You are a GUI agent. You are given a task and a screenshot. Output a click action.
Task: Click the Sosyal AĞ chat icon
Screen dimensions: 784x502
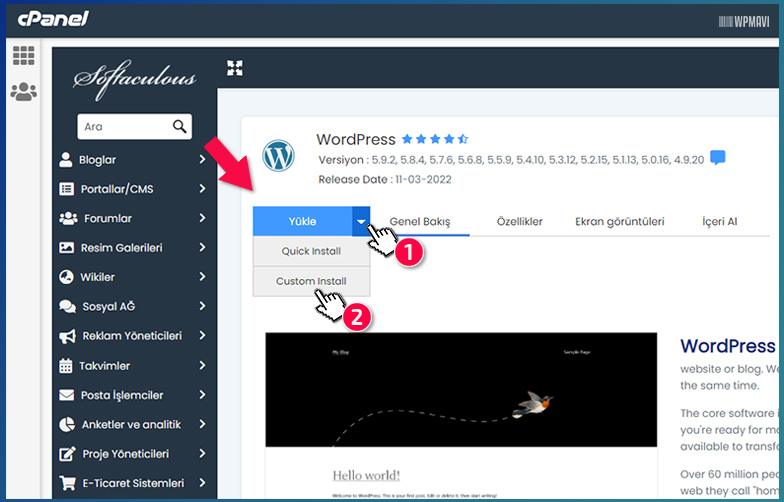click(x=68, y=306)
